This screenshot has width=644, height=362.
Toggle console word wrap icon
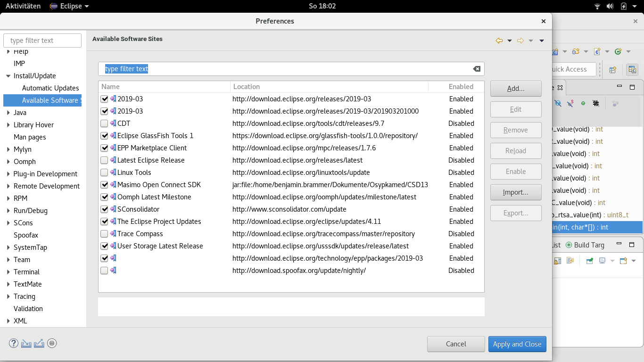pos(570,261)
